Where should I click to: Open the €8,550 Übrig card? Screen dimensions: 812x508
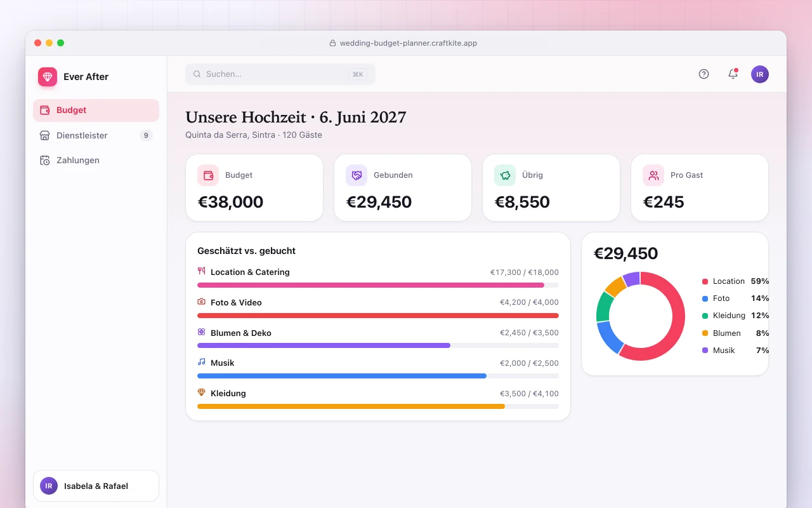[551, 188]
